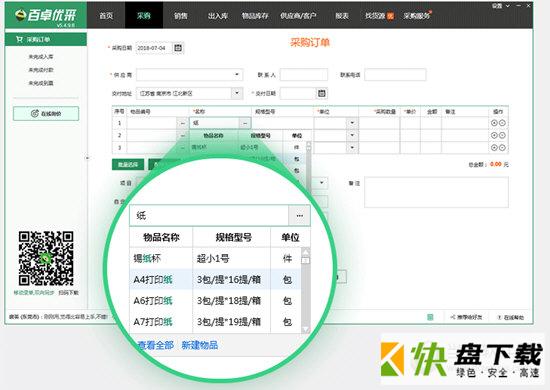Click the 采购日期 date field
The width and height of the screenshot is (550, 390).
pyautogui.click(x=154, y=48)
